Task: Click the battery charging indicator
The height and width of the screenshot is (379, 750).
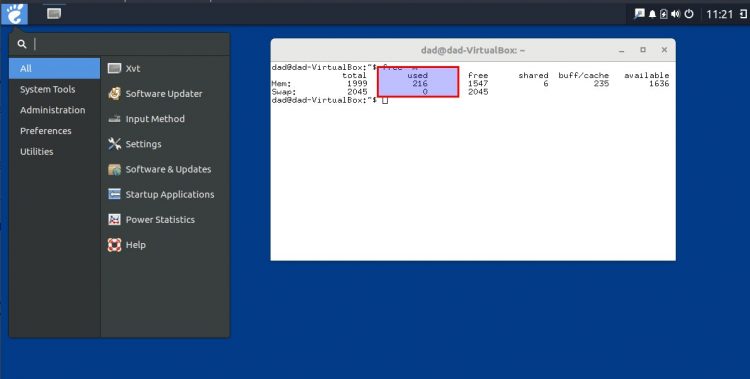Action: (664, 14)
